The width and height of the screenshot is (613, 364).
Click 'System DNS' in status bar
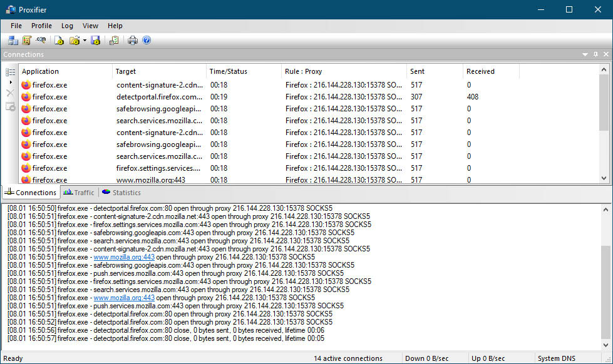[x=556, y=358]
